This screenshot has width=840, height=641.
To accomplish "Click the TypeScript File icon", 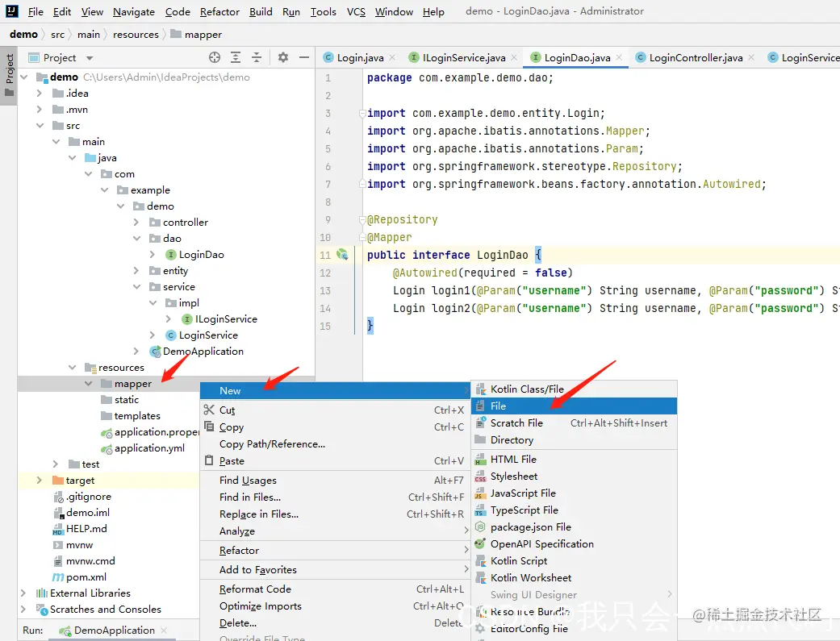I will [481, 510].
